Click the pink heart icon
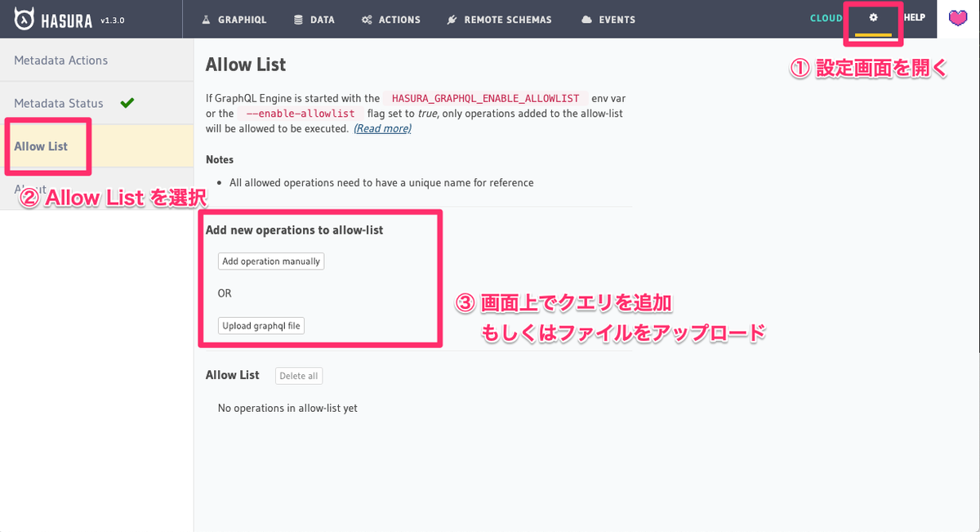The height and width of the screenshot is (532, 980). pos(958,18)
